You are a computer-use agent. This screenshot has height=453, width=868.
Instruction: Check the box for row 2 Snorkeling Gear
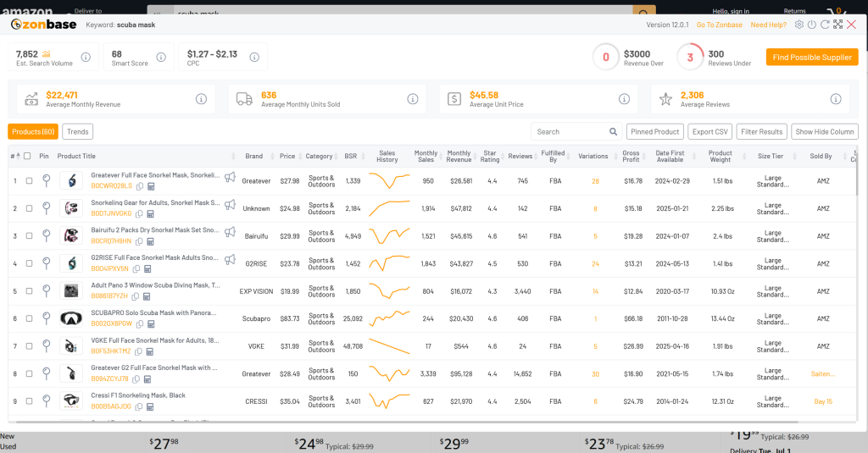pos(30,208)
